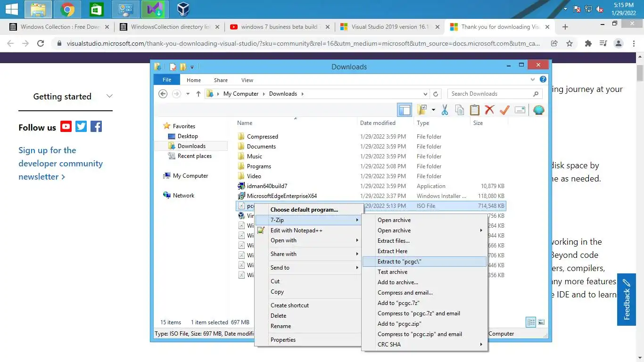Customize Quick Access Toolbar dropdown in title bar
This screenshot has height=362, width=644.
tap(192, 67)
